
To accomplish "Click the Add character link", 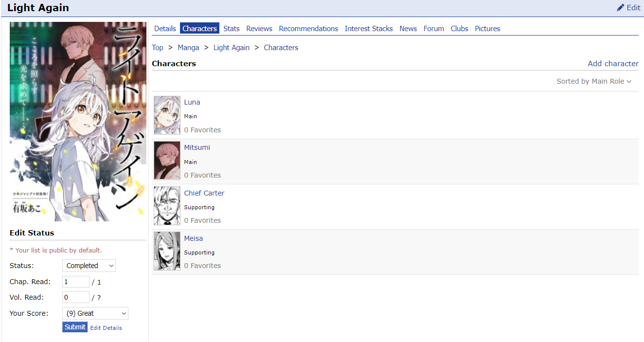I will [613, 64].
